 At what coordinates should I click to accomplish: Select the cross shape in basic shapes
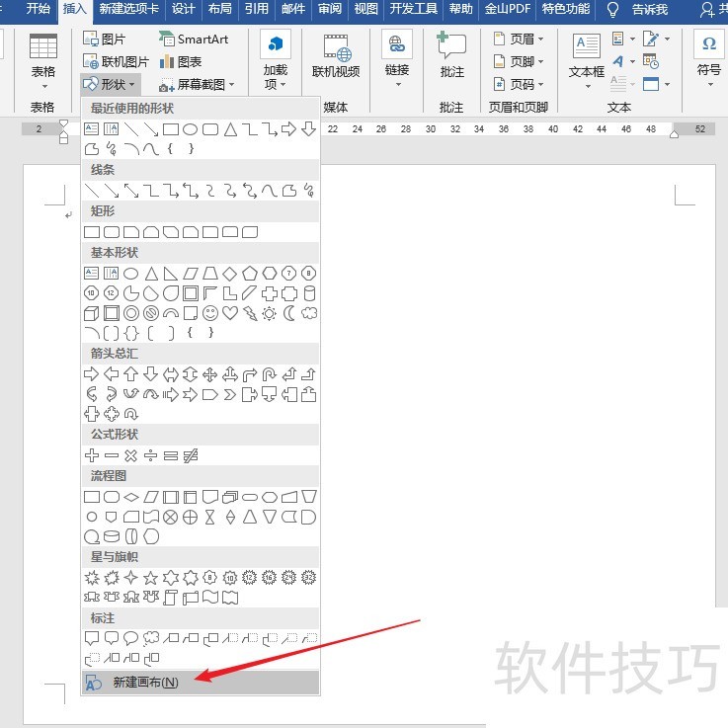pyautogui.click(x=270, y=293)
